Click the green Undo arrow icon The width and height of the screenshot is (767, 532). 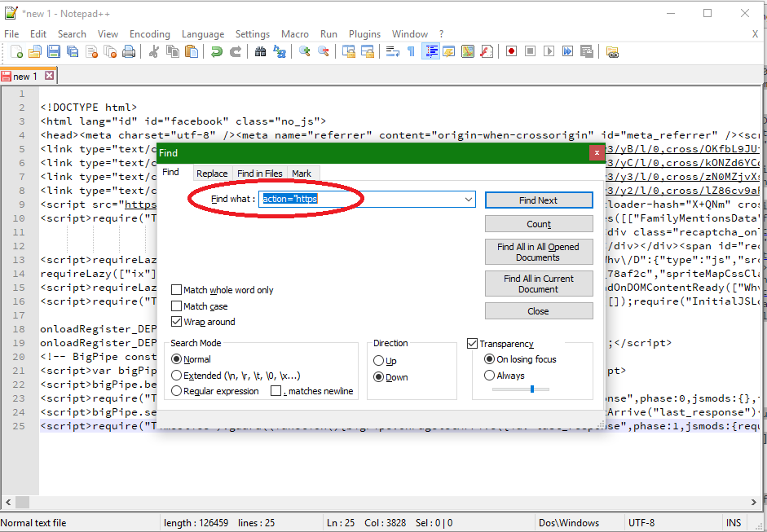(216, 51)
